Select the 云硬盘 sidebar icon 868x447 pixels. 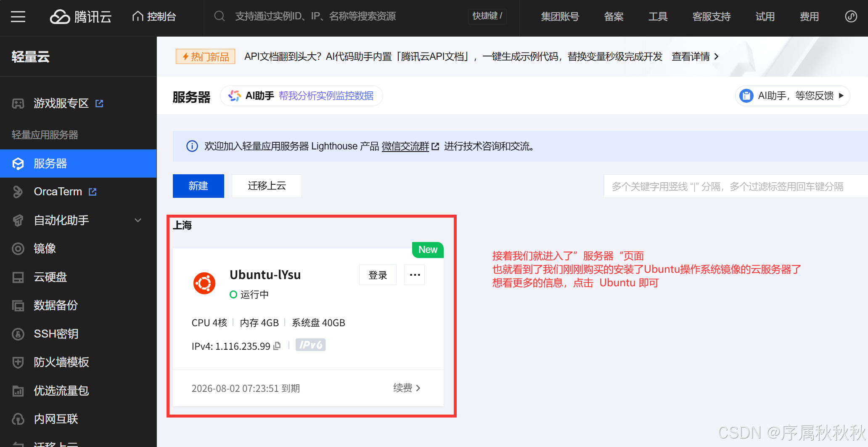[18, 277]
